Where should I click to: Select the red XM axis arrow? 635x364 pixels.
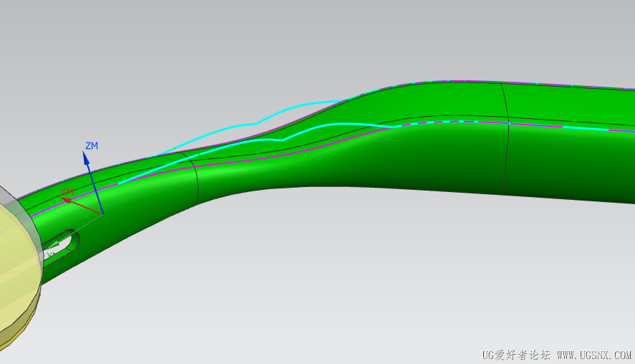[82, 206]
